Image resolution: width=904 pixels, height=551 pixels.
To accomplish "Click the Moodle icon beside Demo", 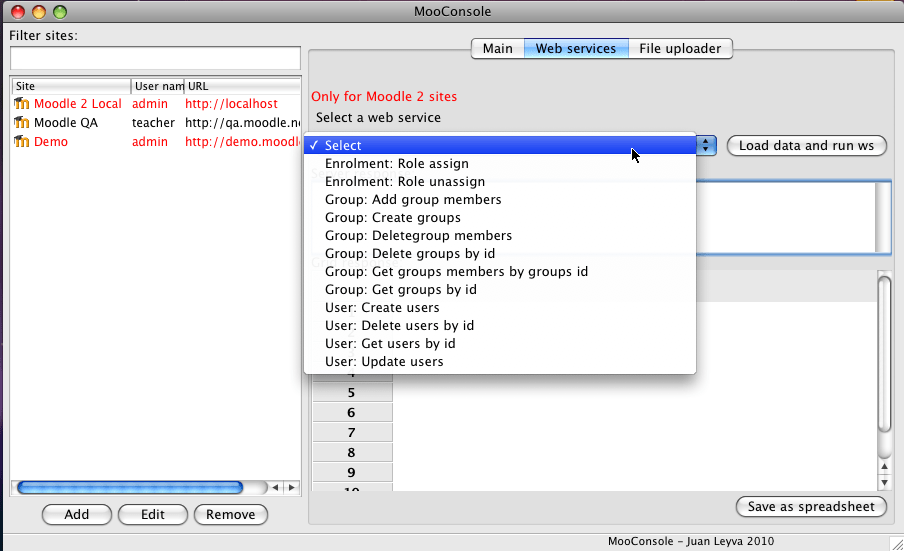I will 22,142.
